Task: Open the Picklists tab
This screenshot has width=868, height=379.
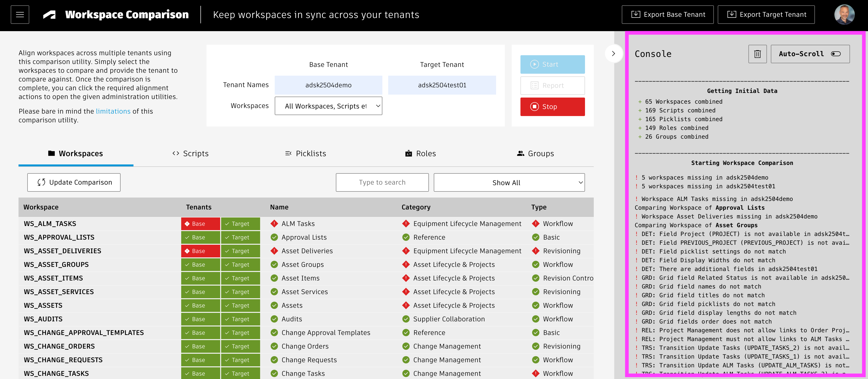Action: coord(306,153)
